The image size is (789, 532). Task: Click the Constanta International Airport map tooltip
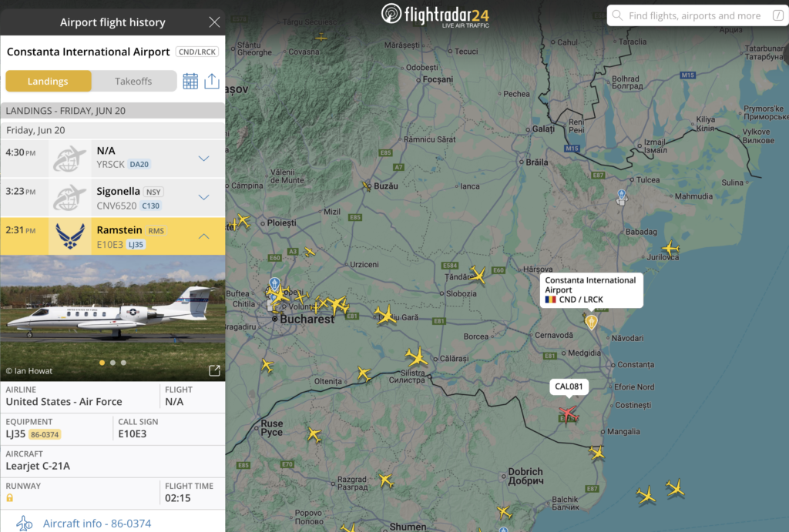click(591, 289)
